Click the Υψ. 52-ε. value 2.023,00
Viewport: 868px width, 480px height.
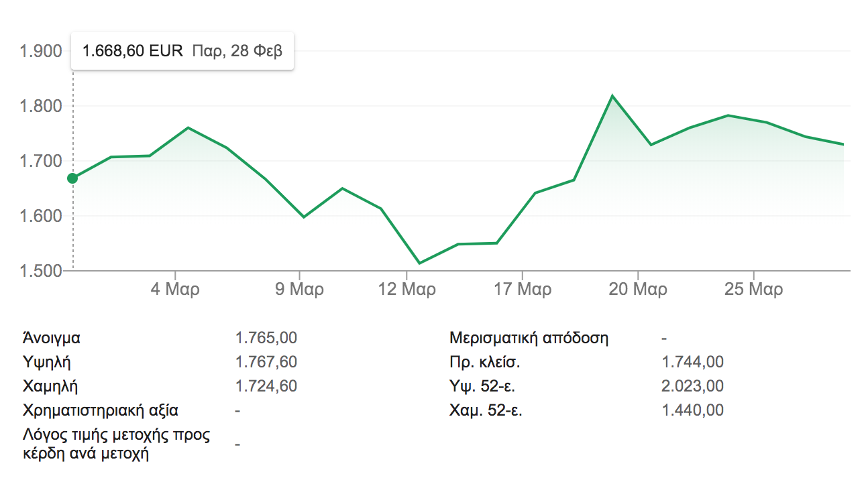click(x=693, y=386)
